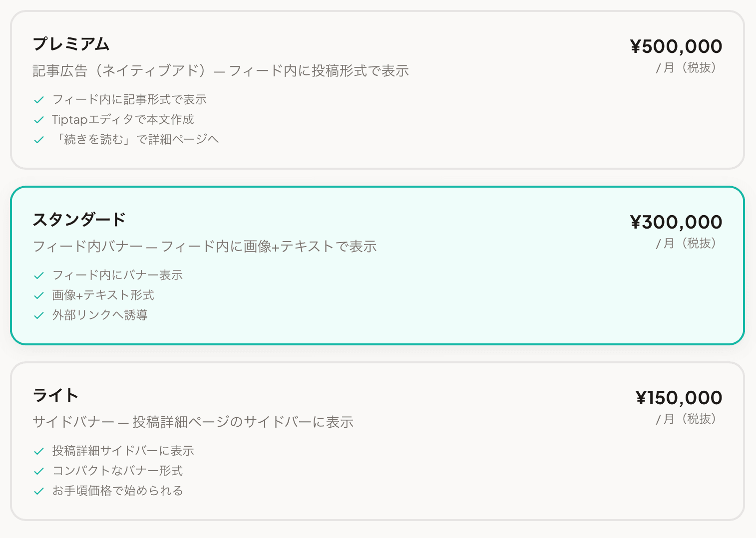Click the checkmark beside お手頃価格で始められる
756x538 pixels.
(x=39, y=492)
